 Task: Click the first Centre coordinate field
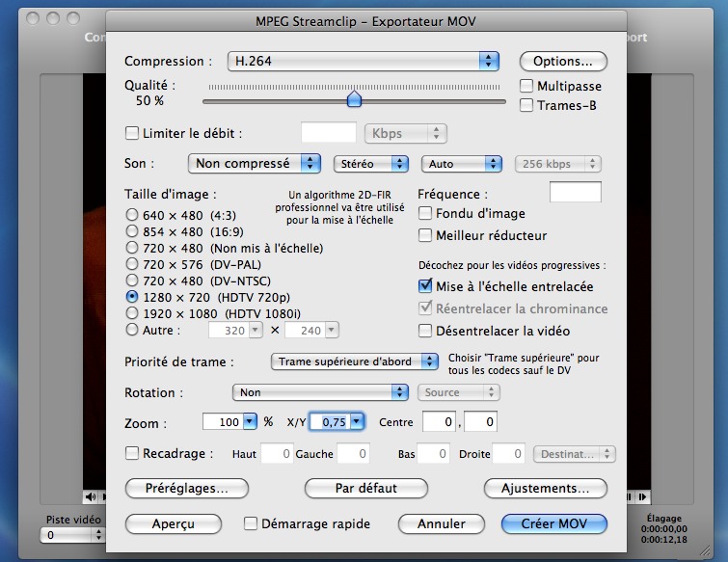point(439,421)
